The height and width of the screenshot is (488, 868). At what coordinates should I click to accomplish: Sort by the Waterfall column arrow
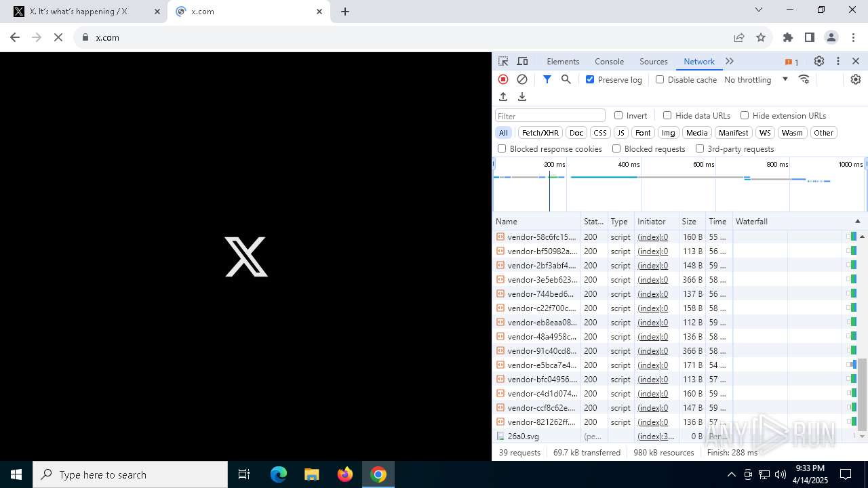pyautogui.click(x=857, y=222)
